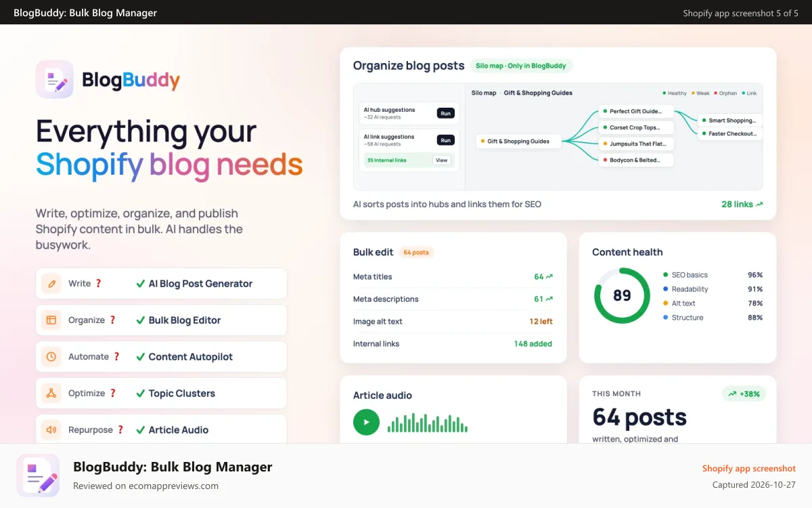Click the Write pencil icon

tap(51, 284)
